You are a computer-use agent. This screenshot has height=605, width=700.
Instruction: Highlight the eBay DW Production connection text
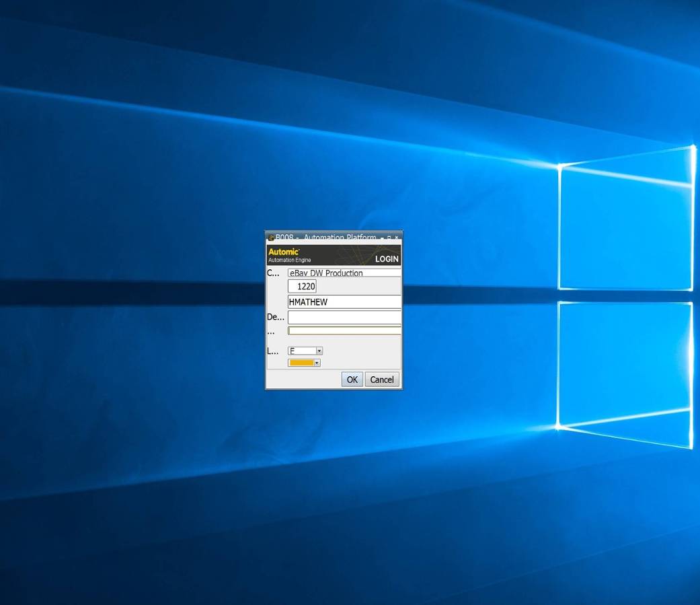325,273
